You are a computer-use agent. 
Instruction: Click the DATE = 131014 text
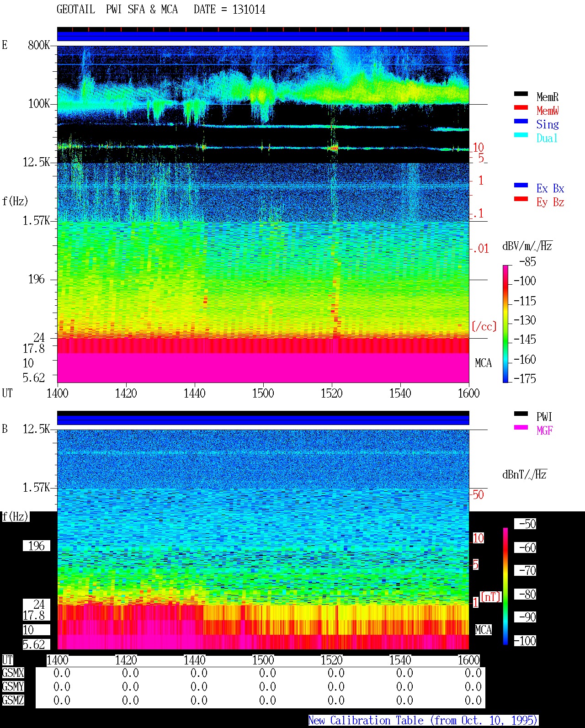coord(229,10)
